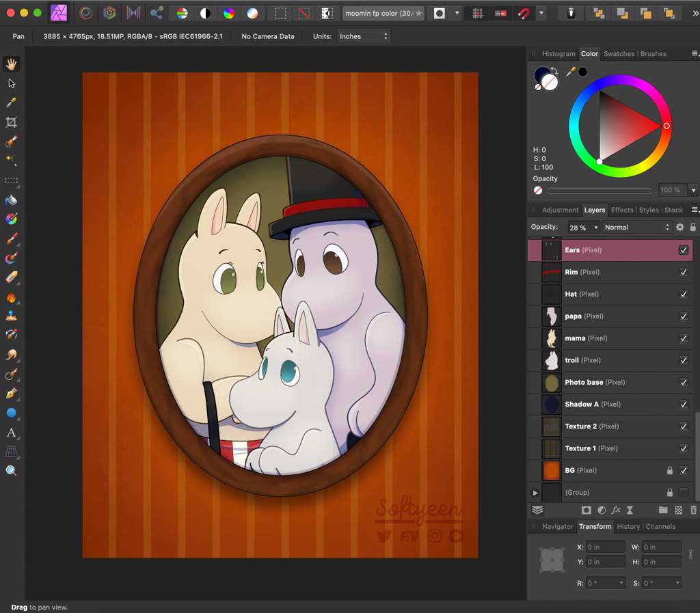Hide the Hat layer

[x=684, y=294]
